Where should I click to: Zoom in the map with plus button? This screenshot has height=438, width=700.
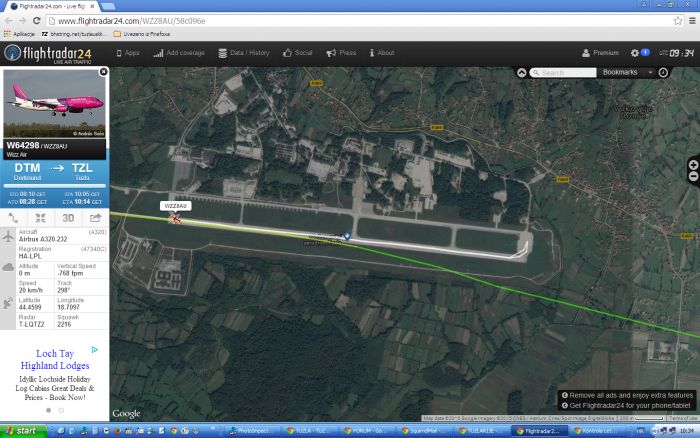[693, 165]
